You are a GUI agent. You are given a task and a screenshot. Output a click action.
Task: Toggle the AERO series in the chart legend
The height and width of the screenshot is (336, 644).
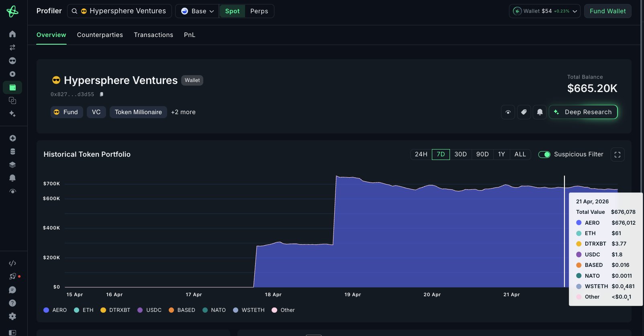[55, 310]
